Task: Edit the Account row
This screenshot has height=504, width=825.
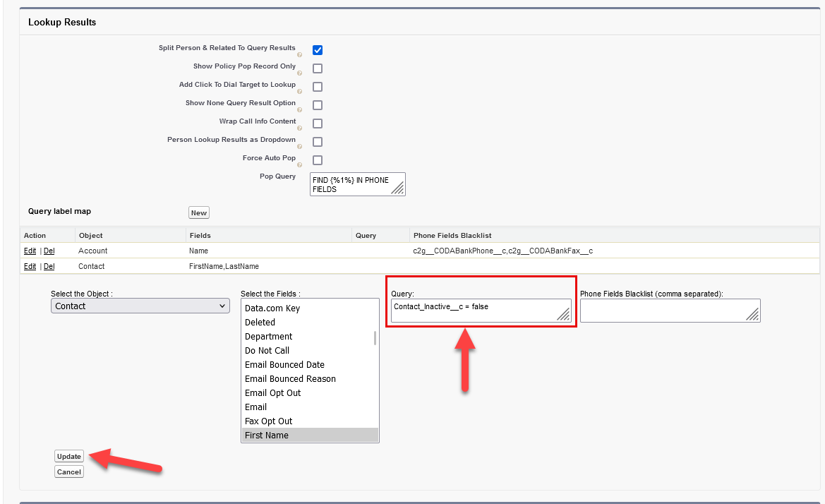Action: click(30, 251)
